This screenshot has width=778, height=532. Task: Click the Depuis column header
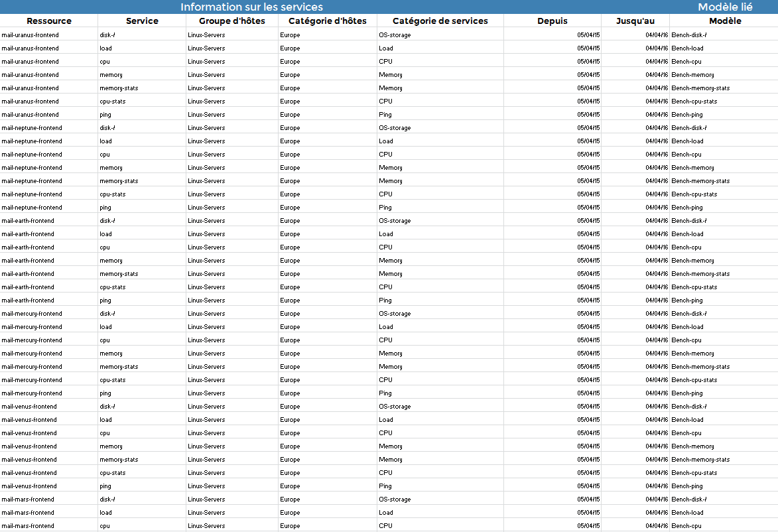552,21
